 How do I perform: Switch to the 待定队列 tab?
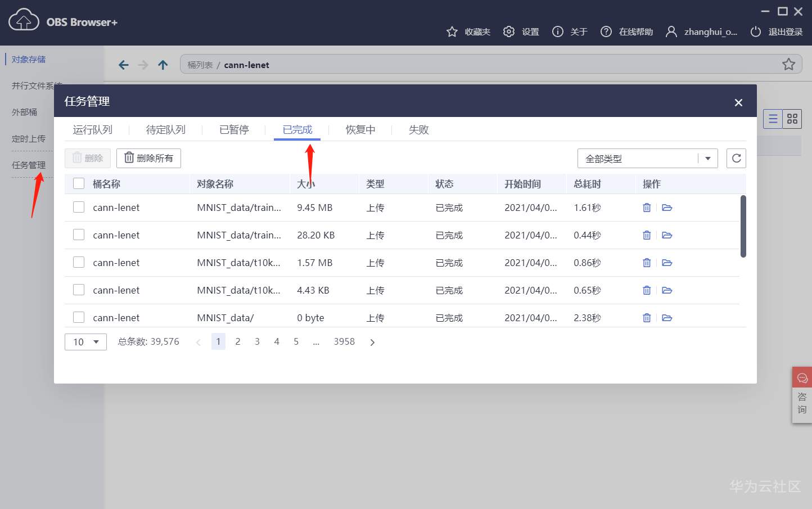click(165, 130)
